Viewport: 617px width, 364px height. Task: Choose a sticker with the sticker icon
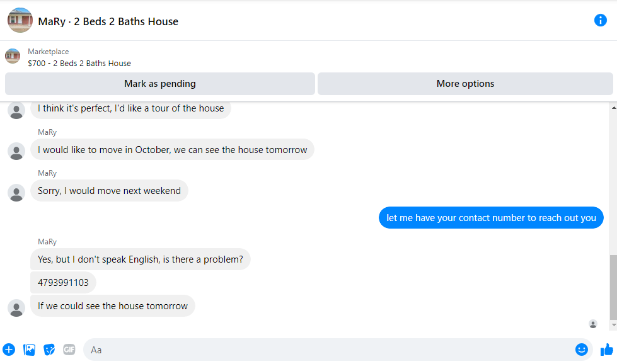point(49,350)
